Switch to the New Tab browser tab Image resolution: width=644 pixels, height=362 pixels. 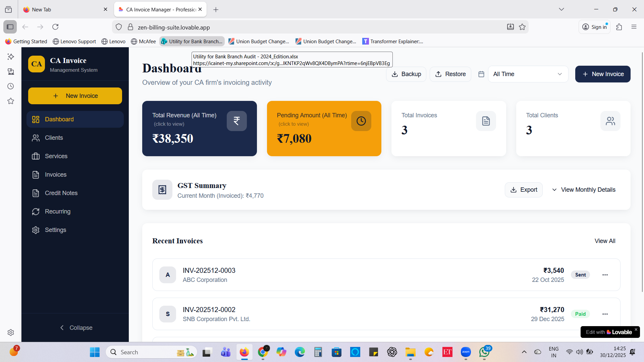coord(64,9)
